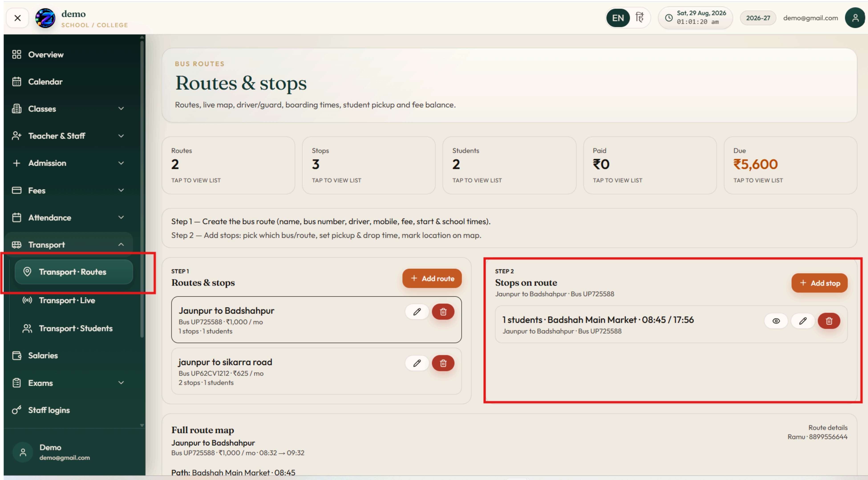Click the Teacher & Staff person-plus icon
This screenshot has width=868, height=480.
16,136
